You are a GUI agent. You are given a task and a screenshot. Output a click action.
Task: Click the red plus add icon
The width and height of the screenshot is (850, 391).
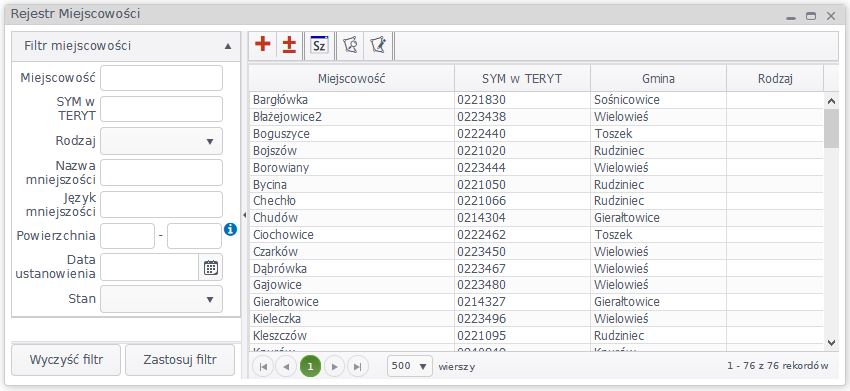pos(262,45)
